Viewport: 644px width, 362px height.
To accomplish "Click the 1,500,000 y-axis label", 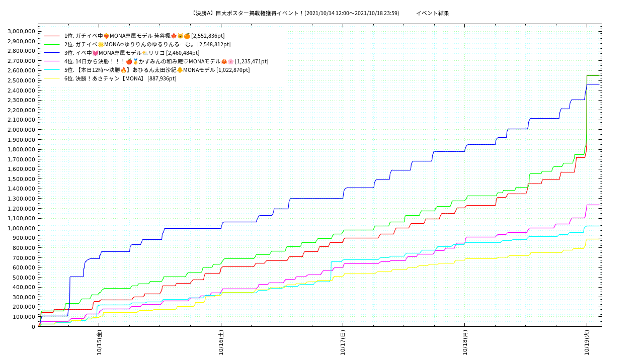I will coord(22,179).
